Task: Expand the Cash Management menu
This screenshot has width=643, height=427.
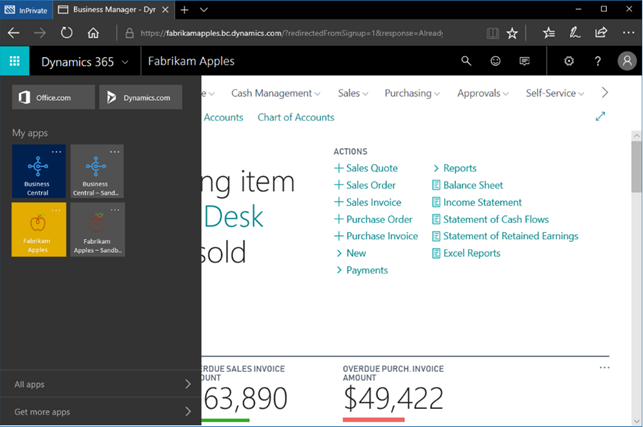Action: point(276,94)
